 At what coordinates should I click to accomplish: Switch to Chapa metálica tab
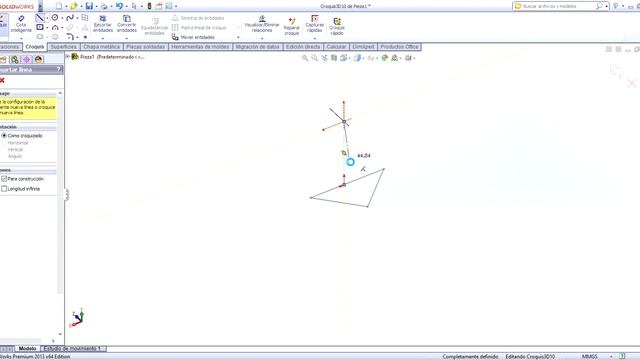(x=101, y=47)
